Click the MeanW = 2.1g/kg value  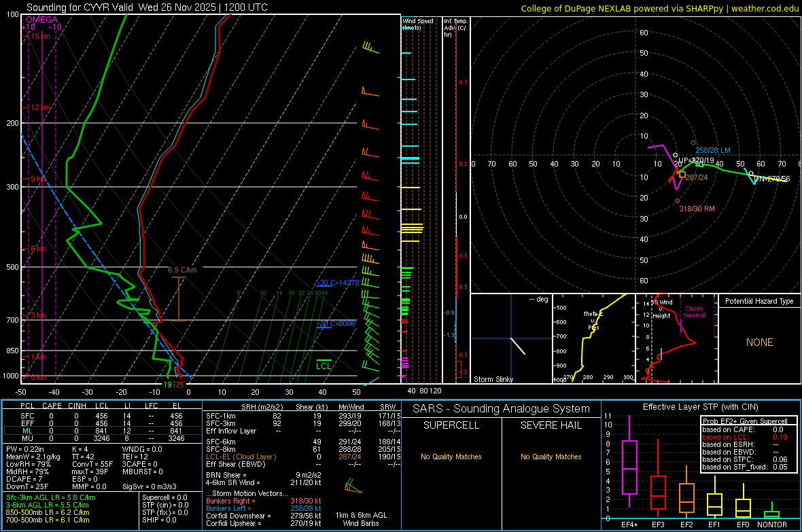pos(33,457)
